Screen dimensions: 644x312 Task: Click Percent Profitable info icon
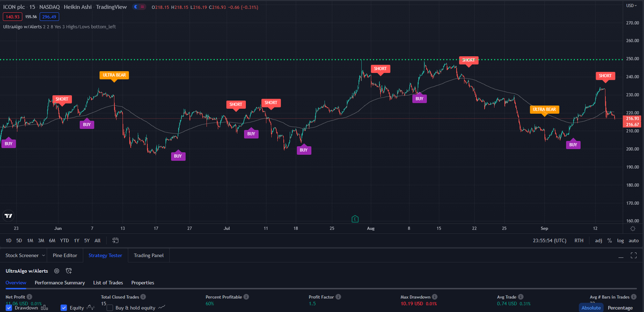tap(246, 296)
